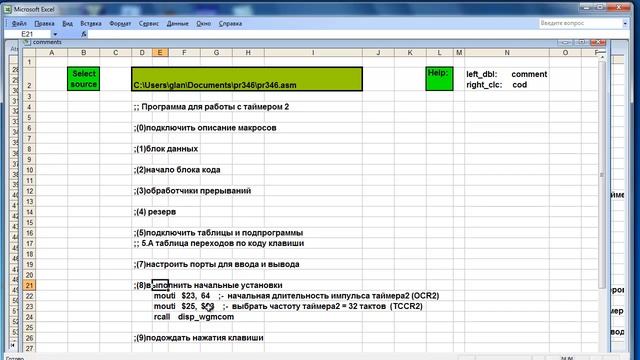Click the Excel icon in the title bar
Image resolution: width=640 pixels, height=360 pixels.
pyautogui.click(x=8, y=9)
